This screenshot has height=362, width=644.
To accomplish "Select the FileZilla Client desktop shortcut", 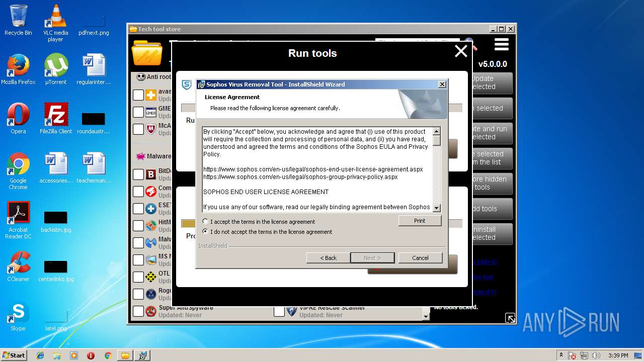I will [x=56, y=119].
